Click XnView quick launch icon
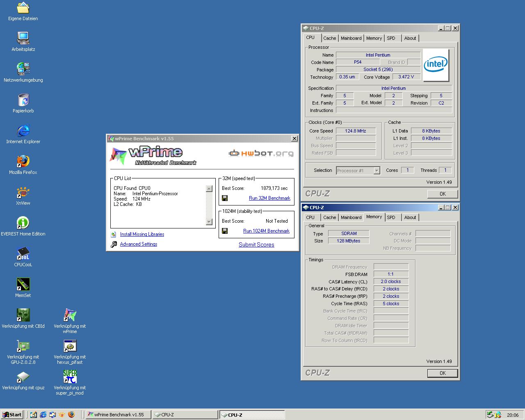 pos(62,415)
